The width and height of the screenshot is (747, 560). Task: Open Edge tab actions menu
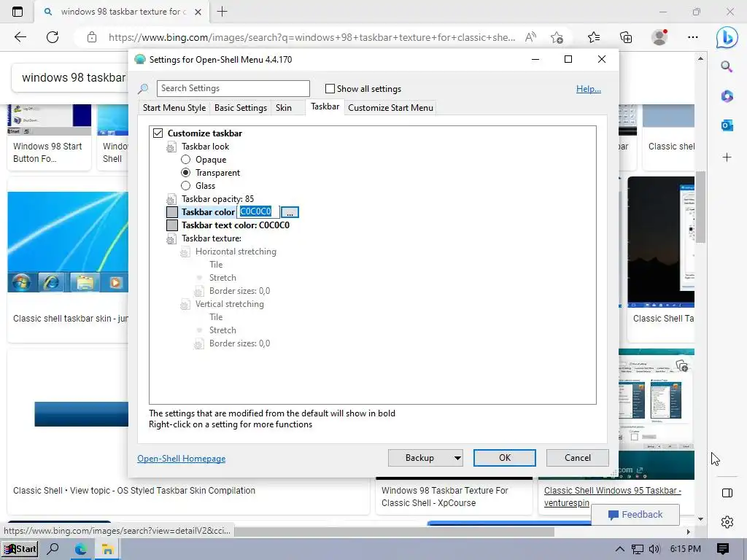(18, 12)
